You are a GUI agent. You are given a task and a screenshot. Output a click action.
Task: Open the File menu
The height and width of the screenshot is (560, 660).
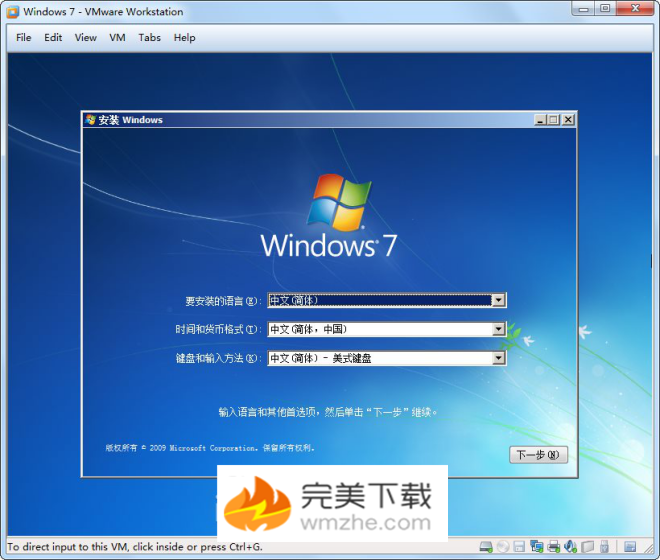click(24, 37)
